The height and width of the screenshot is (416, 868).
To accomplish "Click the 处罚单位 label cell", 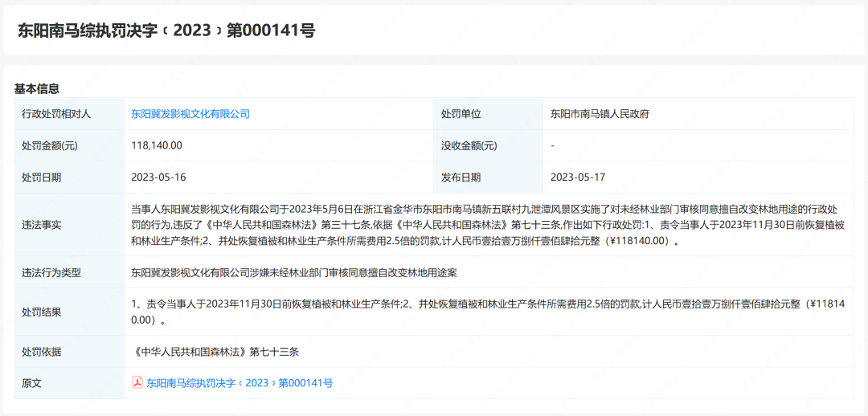I will [461, 114].
